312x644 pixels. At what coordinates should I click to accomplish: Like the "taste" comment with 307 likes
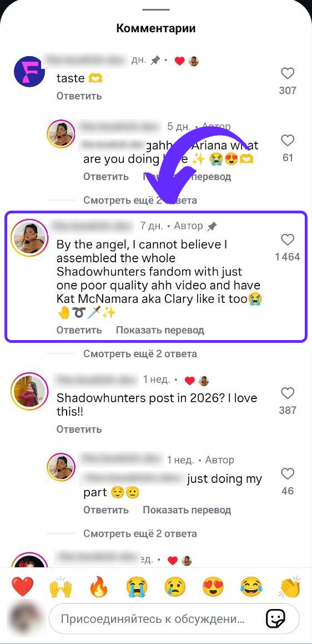point(288,73)
